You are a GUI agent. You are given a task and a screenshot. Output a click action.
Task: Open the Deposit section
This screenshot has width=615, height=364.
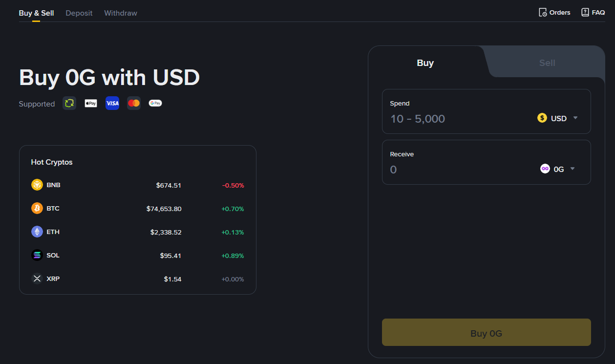click(79, 13)
